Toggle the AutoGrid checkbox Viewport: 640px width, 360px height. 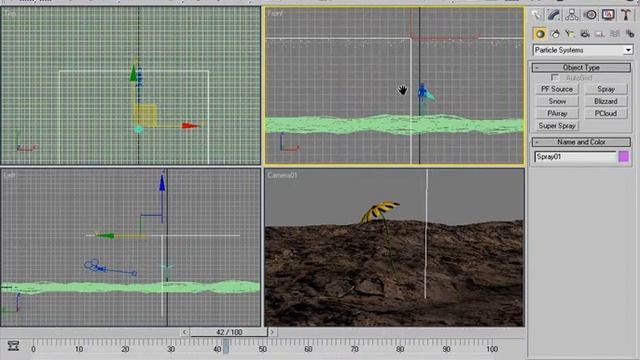point(554,78)
